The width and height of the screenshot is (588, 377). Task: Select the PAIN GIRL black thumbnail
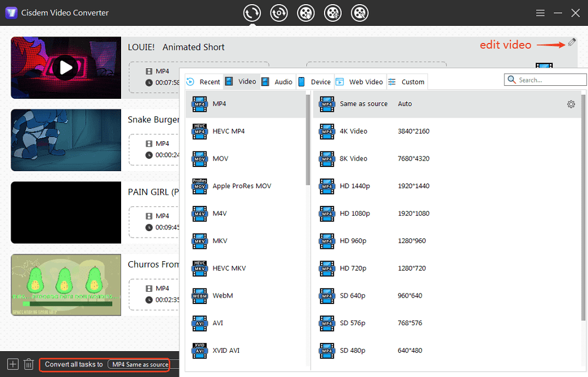66,212
